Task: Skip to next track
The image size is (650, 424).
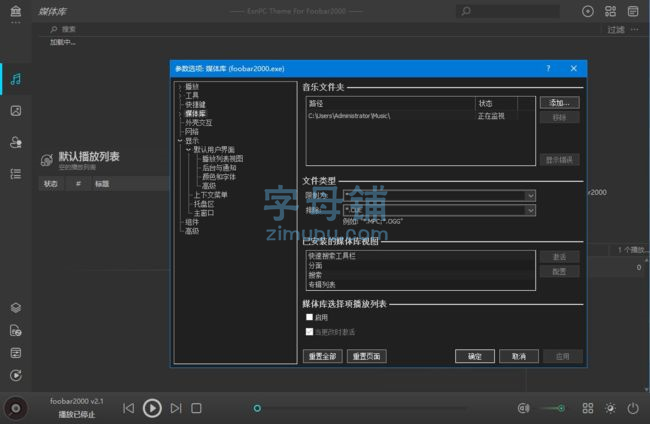Action: tap(176, 408)
